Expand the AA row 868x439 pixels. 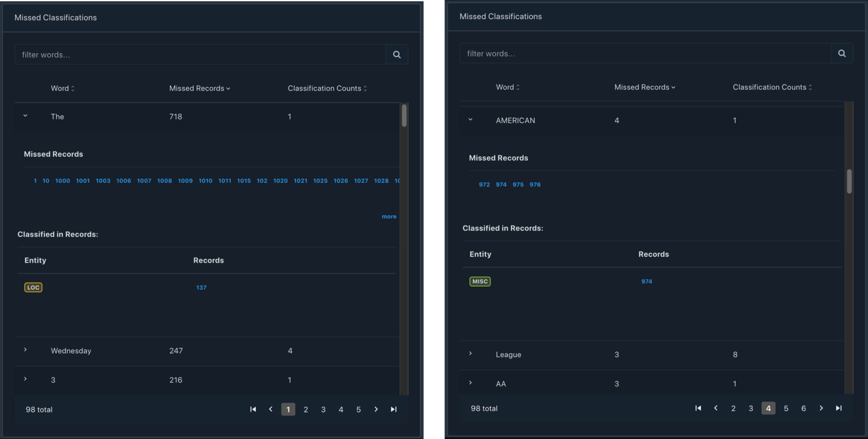point(470,383)
